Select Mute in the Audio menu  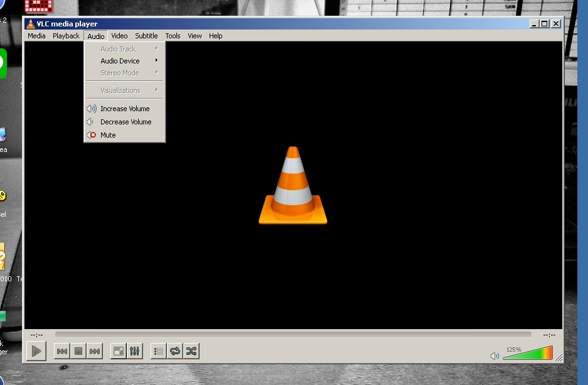[x=124, y=135]
